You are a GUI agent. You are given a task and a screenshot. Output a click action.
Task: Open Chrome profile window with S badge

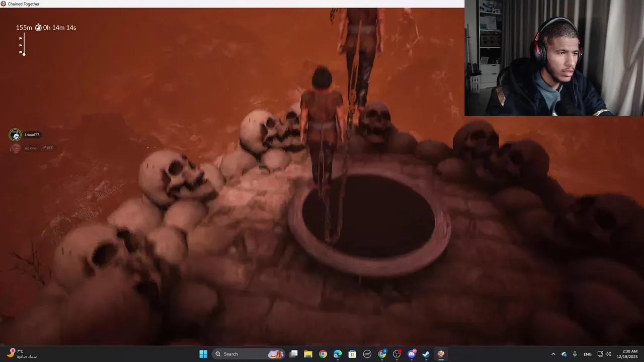click(x=382, y=354)
